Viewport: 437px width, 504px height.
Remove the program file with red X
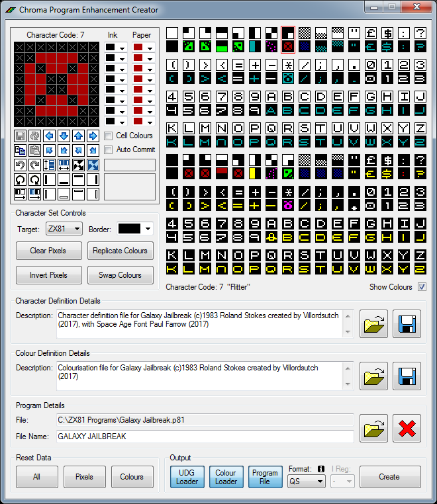coord(407,428)
